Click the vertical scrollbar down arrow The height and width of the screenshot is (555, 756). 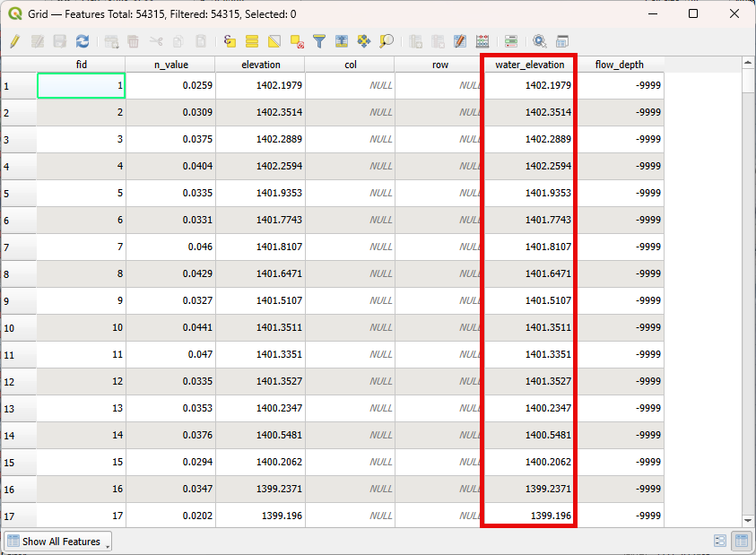pyautogui.click(x=748, y=520)
